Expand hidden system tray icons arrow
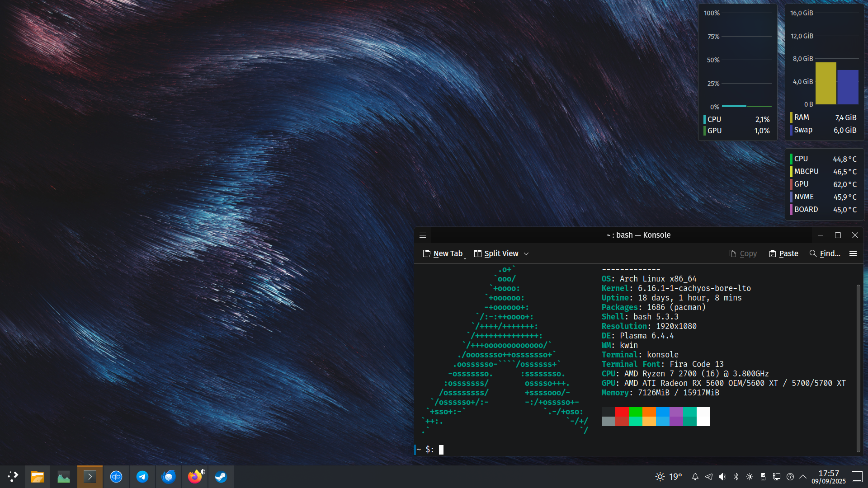Screen dimensions: 868x488 click(803, 477)
